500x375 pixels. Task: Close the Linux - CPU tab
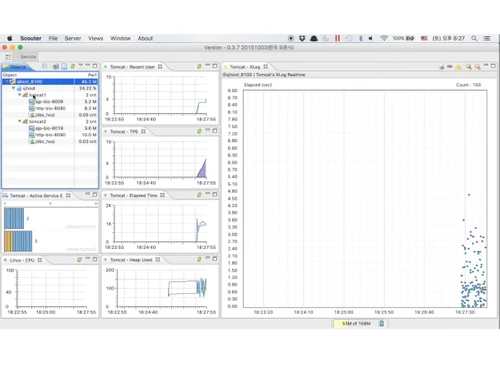pos(40,260)
